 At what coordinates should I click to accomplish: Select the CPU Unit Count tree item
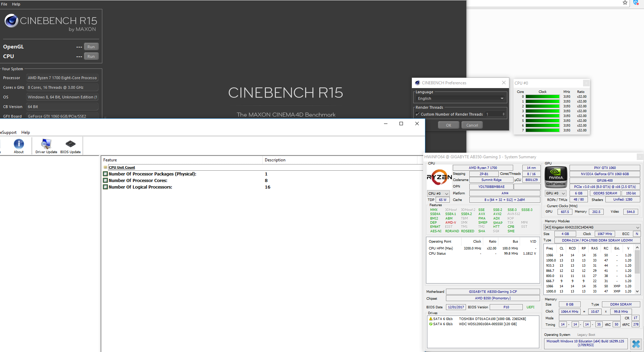pos(122,168)
